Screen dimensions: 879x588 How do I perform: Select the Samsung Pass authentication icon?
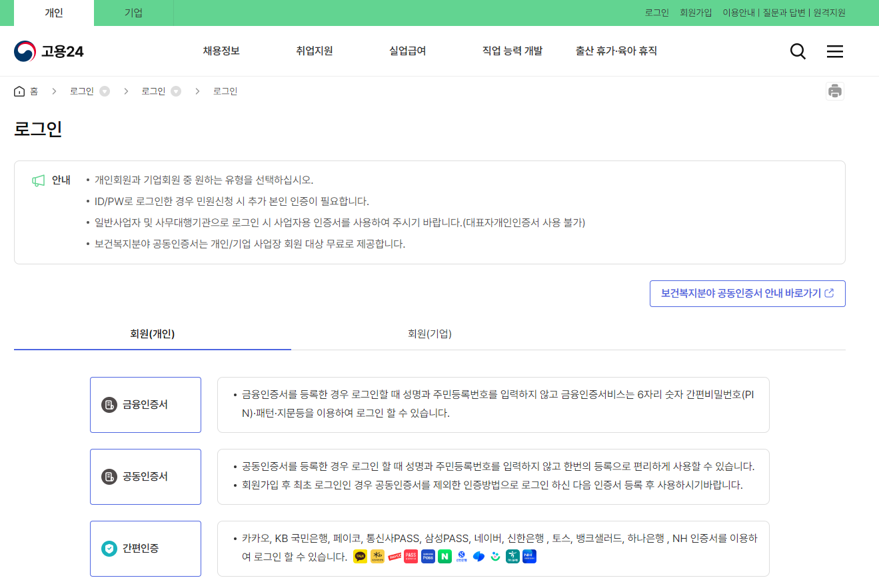click(427, 556)
